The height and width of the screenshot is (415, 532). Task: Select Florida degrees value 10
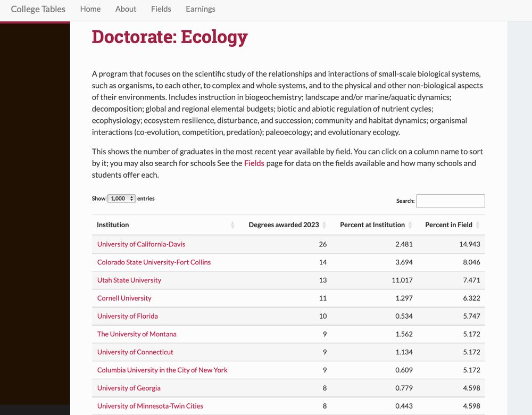click(x=323, y=316)
